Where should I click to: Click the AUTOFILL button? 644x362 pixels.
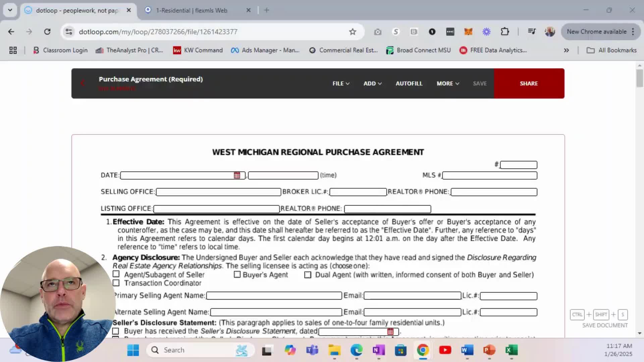click(409, 83)
